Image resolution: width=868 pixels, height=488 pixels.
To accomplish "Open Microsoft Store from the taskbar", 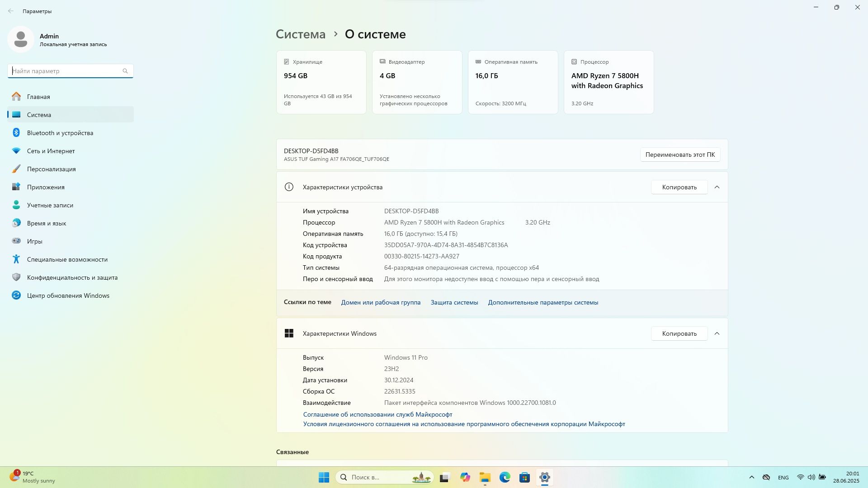I will (x=524, y=477).
